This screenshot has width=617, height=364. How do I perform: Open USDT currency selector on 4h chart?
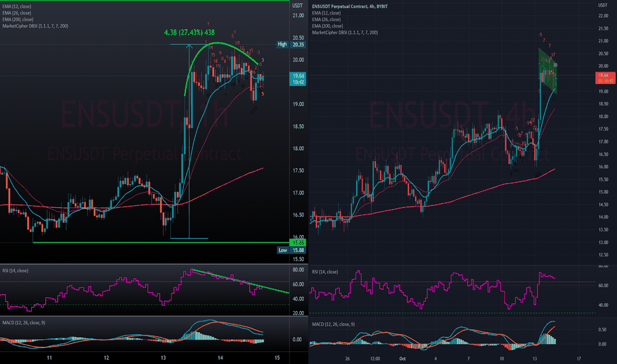603,5
